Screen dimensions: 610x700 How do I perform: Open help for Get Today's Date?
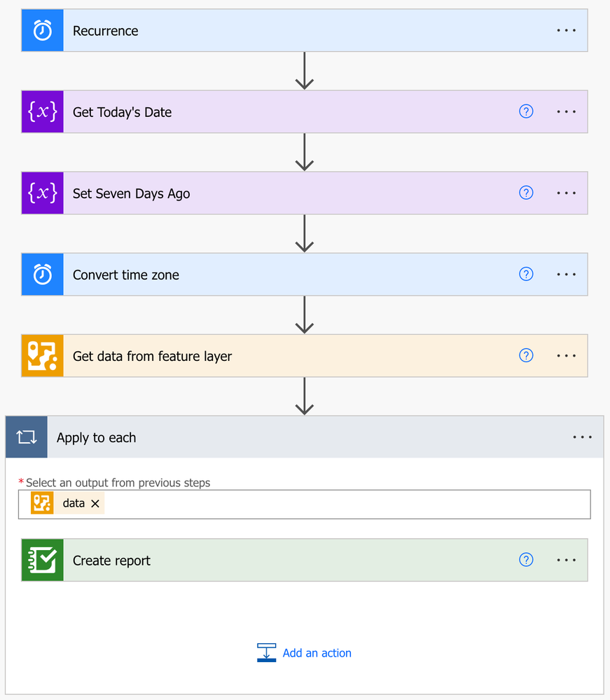pos(526,111)
